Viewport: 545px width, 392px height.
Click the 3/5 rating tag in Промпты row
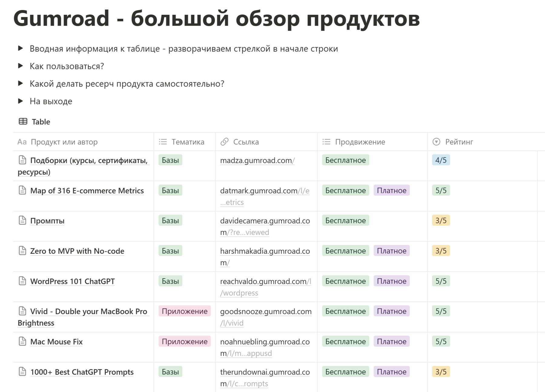tap(441, 221)
